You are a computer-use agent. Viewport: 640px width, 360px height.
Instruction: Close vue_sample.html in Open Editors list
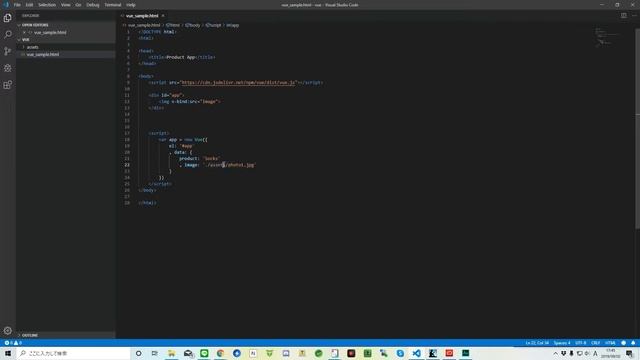coord(24,32)
